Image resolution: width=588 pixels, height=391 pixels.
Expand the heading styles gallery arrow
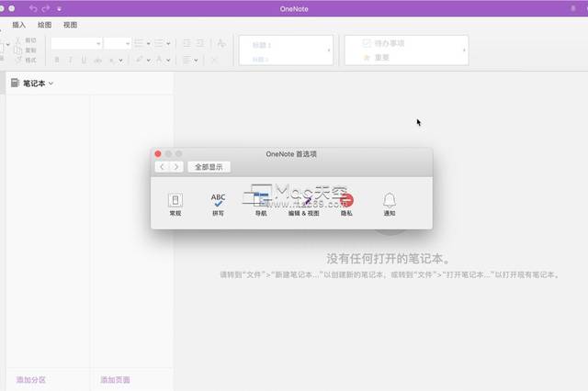(x=329, y=50)
